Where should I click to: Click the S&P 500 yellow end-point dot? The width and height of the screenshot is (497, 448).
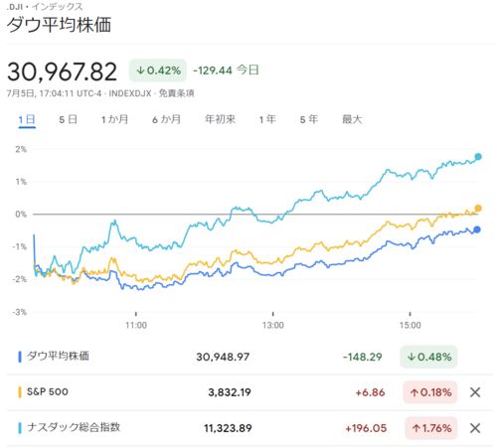coord(478,209)
